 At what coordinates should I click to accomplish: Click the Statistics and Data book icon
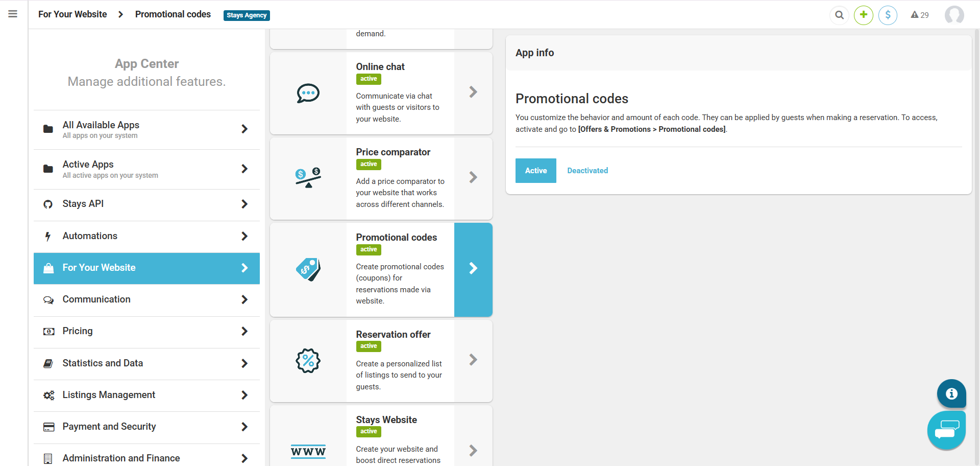[x=48, y=363]
